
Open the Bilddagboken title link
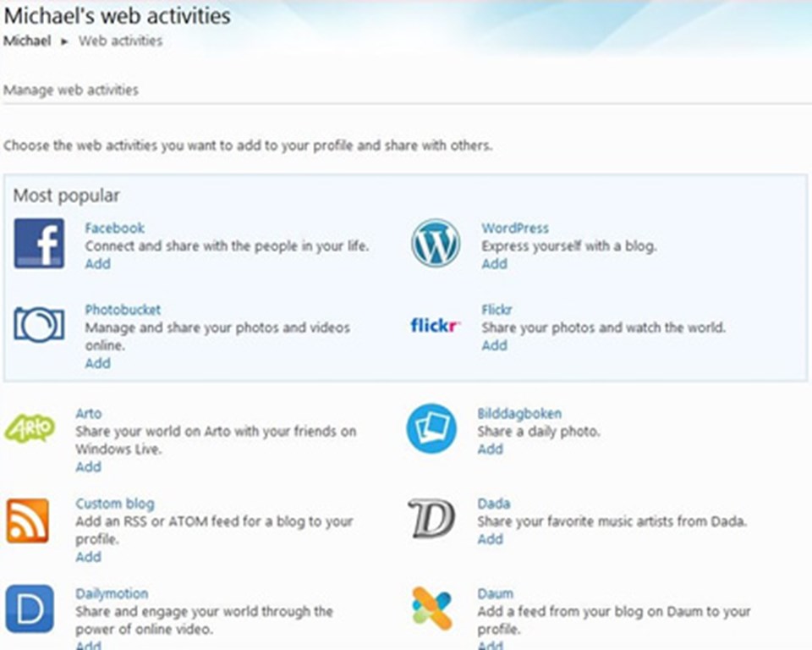pos(519,414)
